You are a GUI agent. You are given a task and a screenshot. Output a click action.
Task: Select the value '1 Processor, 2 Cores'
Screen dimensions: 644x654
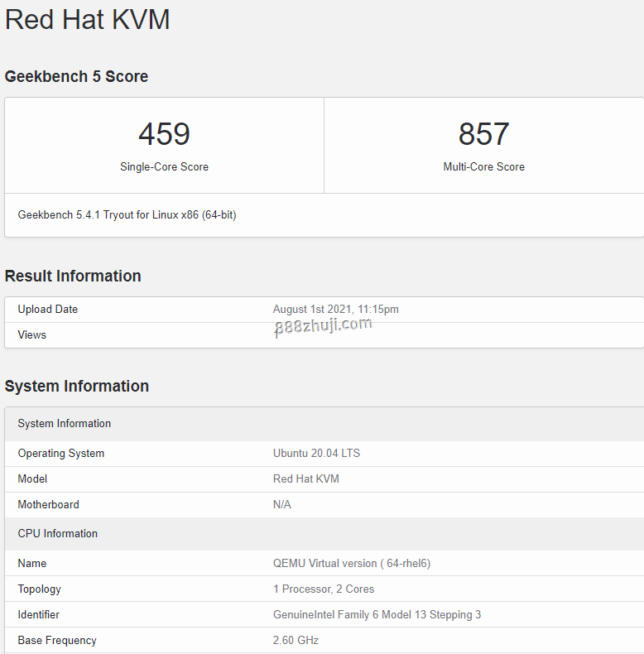[x=324, y=589]
